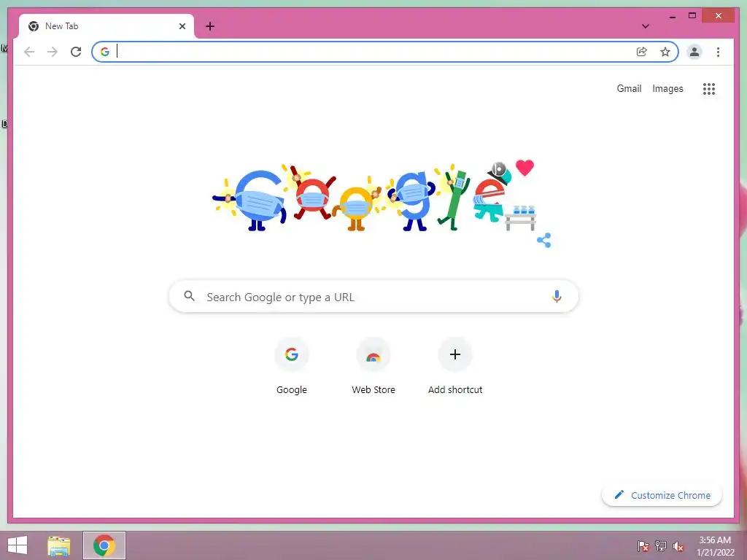Open the Images link
This screenshot has height=560, width=747.
pos(667,88)
